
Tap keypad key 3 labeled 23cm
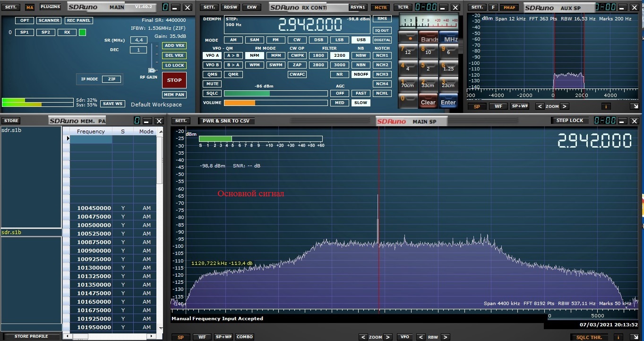448,85
